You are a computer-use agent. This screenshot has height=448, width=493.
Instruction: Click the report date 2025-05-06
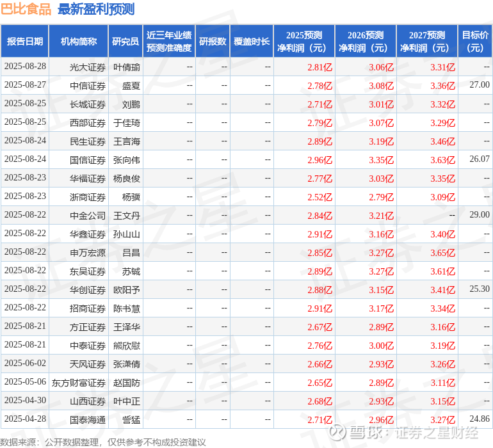click(x=25, y=381)
